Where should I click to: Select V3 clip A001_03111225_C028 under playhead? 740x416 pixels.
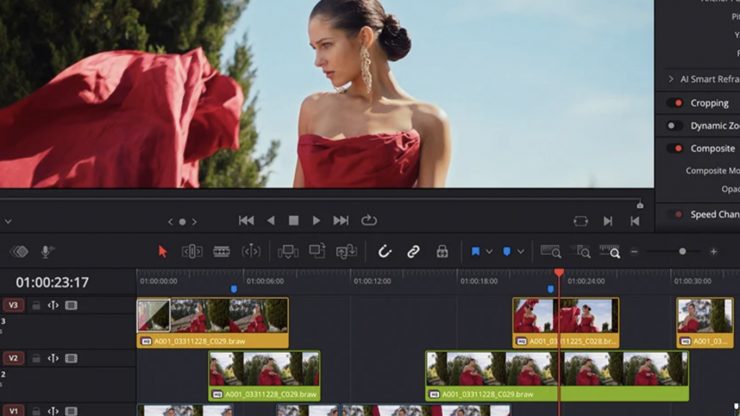(566, 323)
